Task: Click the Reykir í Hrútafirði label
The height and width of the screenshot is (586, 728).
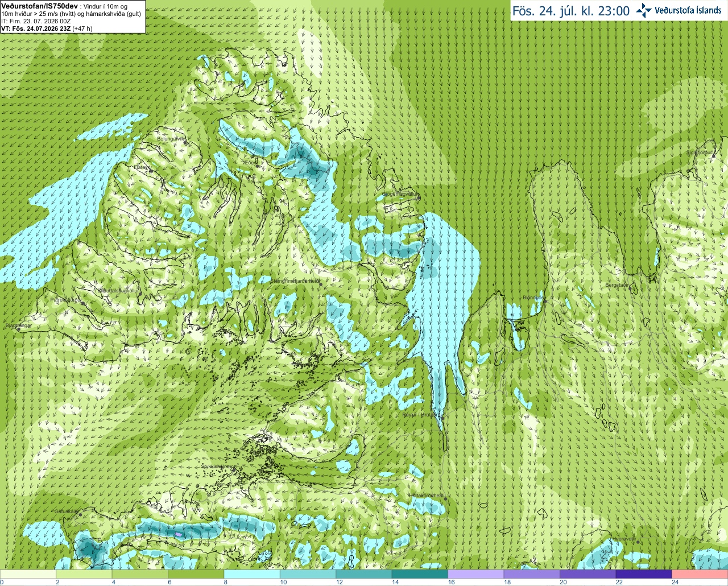Action: click(421, 415)
